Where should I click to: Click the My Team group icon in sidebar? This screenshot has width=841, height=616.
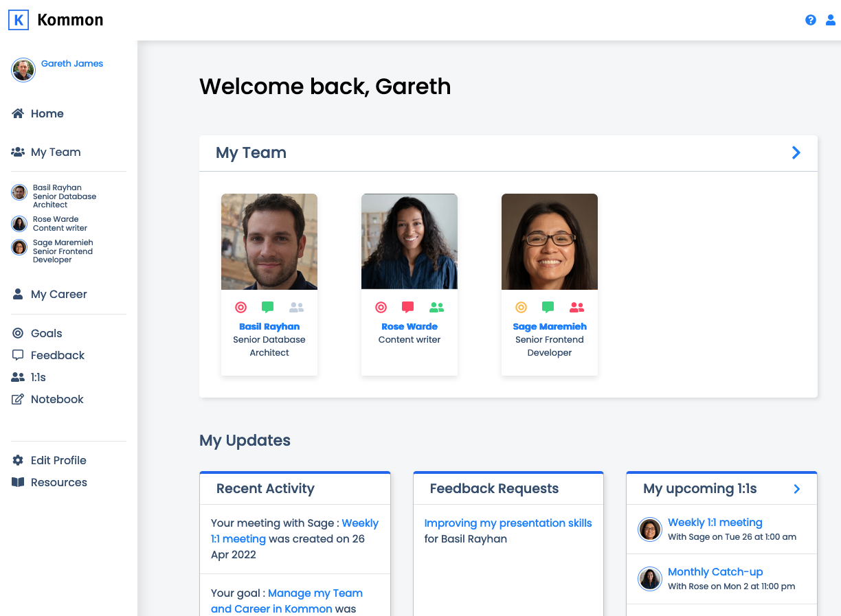(18, 152)
